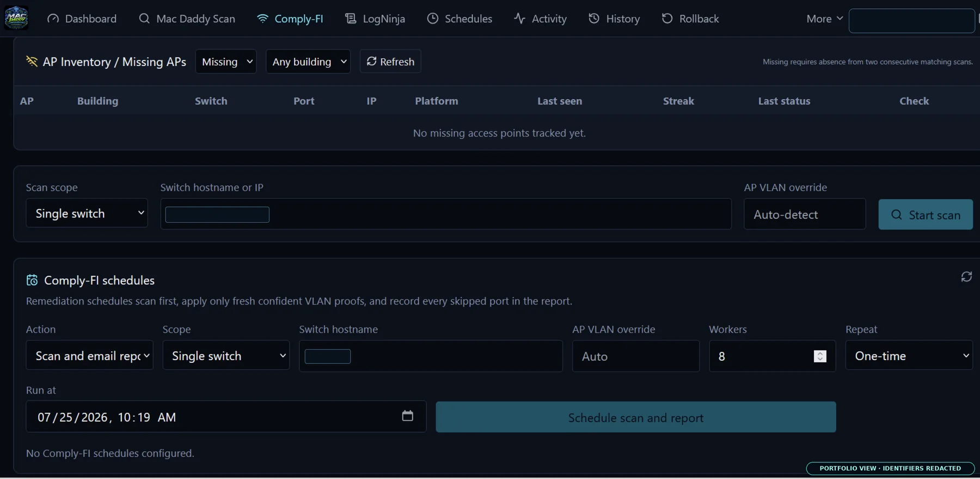
Task: Sort by the Platform column header
Action: (x=437, y=101)
